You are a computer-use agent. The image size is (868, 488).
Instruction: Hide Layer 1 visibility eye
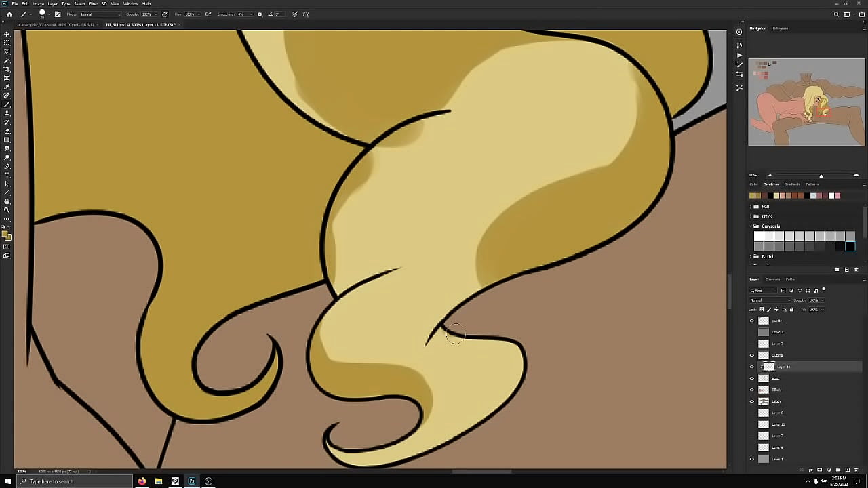coord(751,459)
